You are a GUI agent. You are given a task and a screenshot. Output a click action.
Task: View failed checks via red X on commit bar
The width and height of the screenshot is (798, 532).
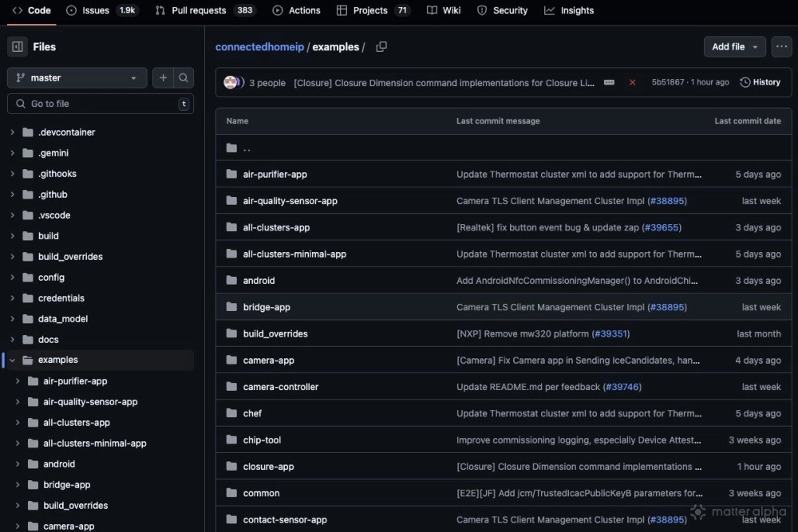coord(632,81)
